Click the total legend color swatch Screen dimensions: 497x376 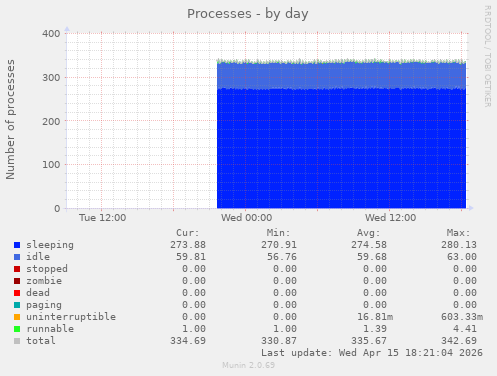(x=17, y=341)
